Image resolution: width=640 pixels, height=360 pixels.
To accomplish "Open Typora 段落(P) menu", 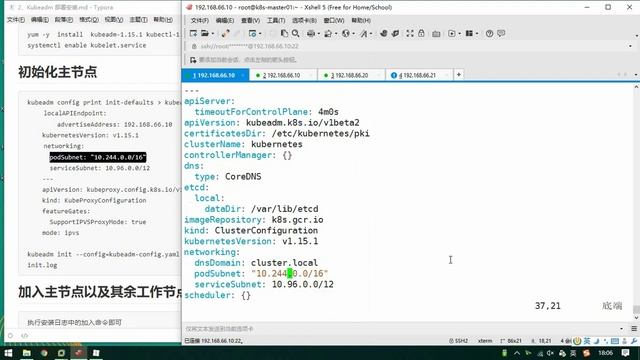I will coord(64,20).
